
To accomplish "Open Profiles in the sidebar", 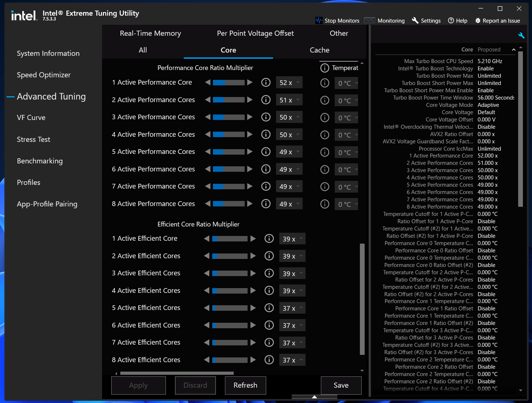I will pyautogui.click(x=28, y=182).
